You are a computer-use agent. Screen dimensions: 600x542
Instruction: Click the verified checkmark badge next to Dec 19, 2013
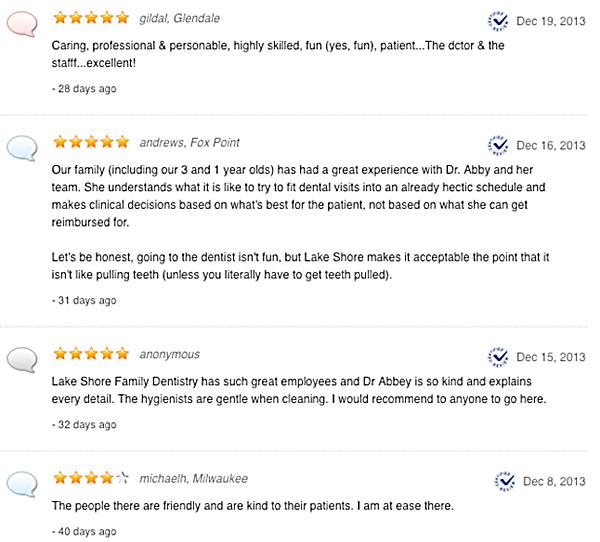point(498,21)
